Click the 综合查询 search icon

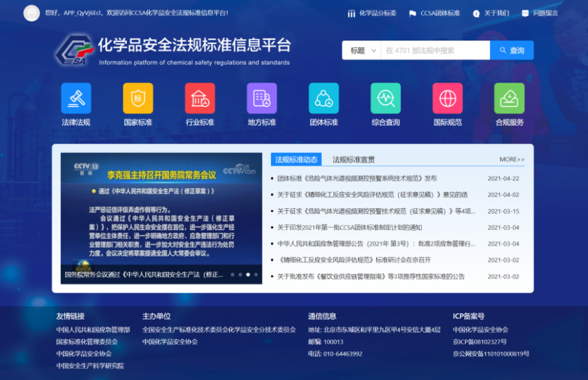tap(385, 98)
